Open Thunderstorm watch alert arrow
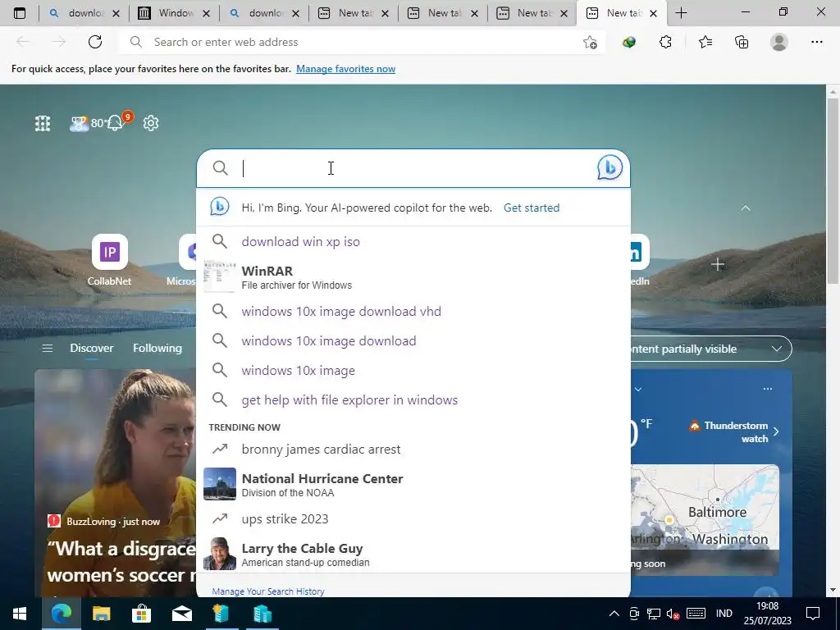The width and height of the screenshot is (840, 630). [776, 431]
